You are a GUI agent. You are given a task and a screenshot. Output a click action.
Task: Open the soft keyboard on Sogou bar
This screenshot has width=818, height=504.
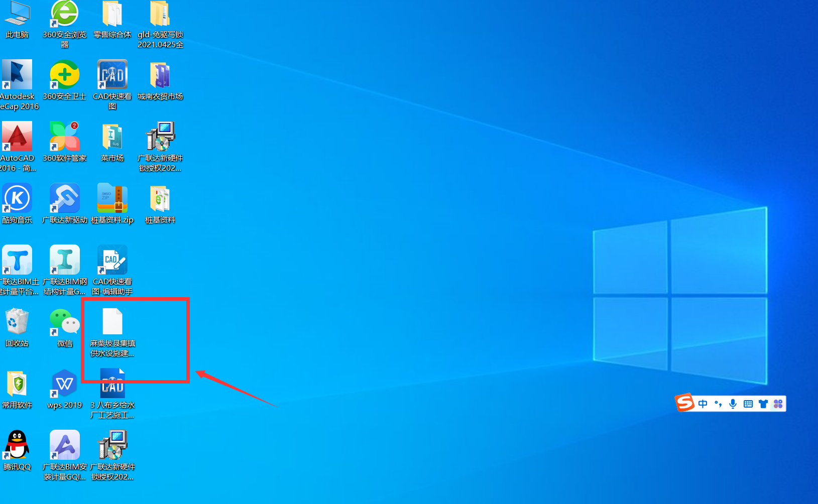point(748,404)
